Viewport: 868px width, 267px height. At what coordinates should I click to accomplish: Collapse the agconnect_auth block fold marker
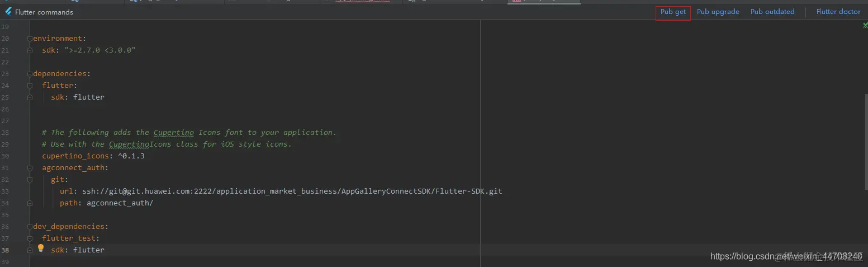coord(30,168)
